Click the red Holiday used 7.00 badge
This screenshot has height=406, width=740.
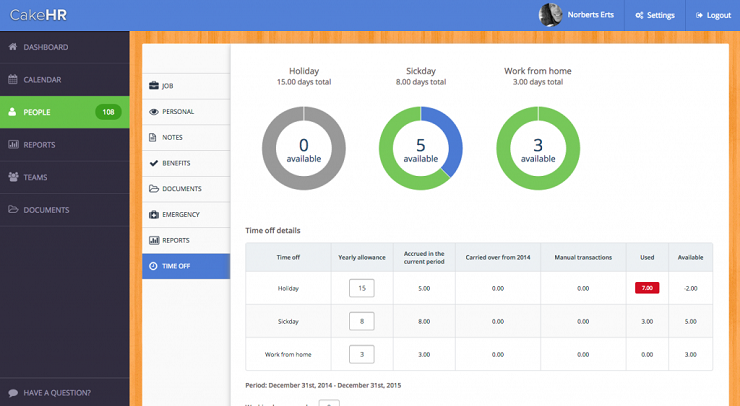pos(646,288)
